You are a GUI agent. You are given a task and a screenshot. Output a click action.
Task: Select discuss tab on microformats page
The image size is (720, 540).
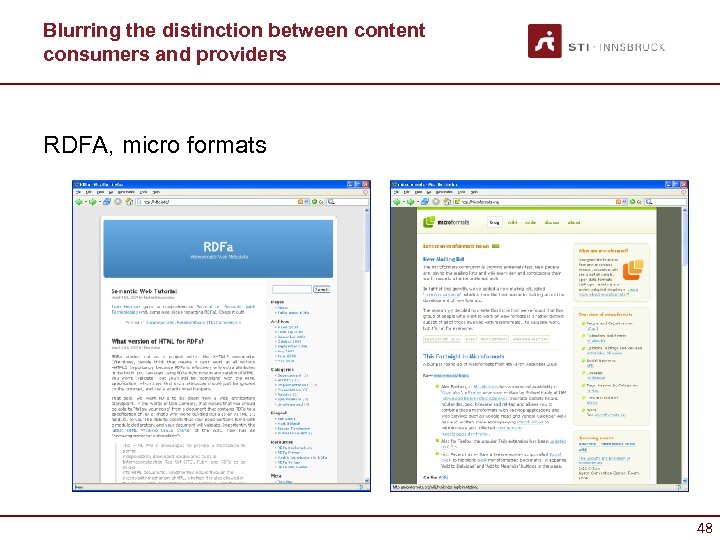[551, 222]
